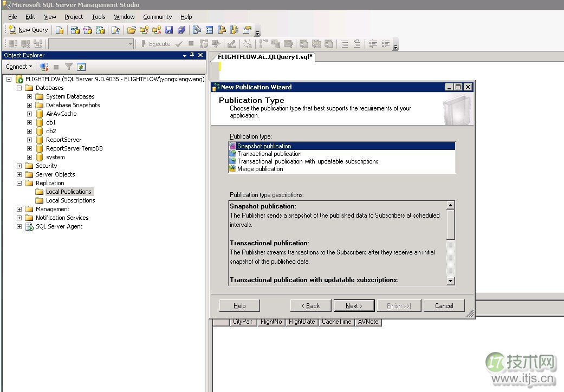
Task: Expand the Security folder
Action: point(20,166)
